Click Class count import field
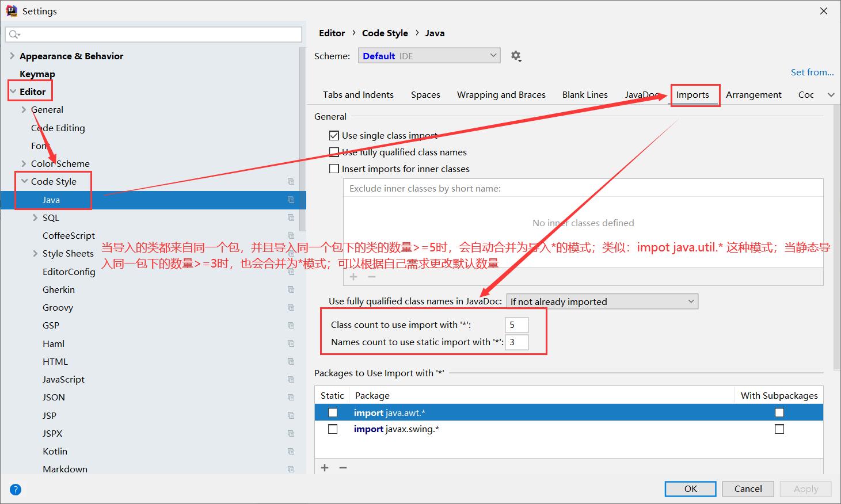The height and width of the screenshot is (504, 841). 516,325
